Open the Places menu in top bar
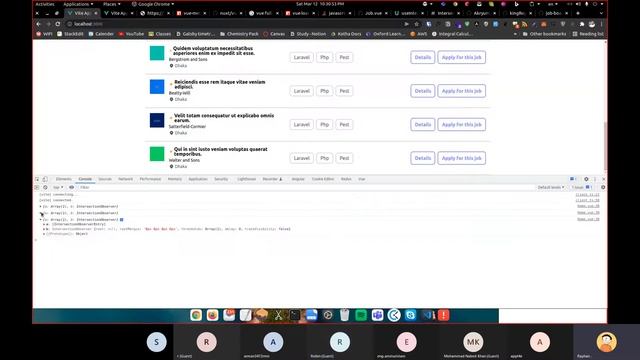 111,4
